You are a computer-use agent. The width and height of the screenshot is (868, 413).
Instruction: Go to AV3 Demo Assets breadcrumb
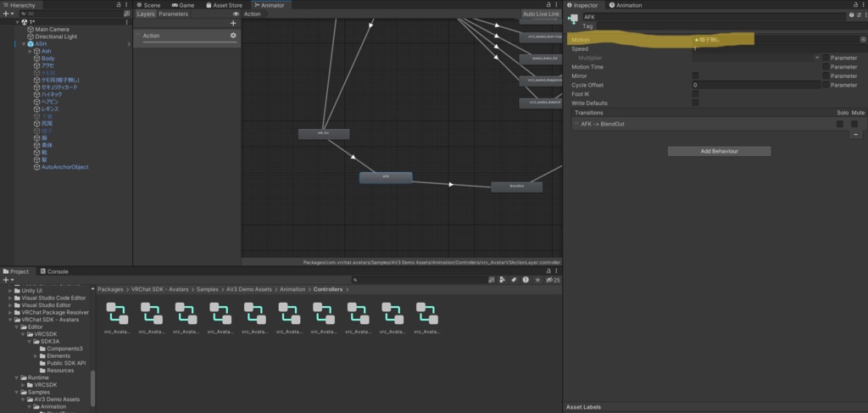249,289
